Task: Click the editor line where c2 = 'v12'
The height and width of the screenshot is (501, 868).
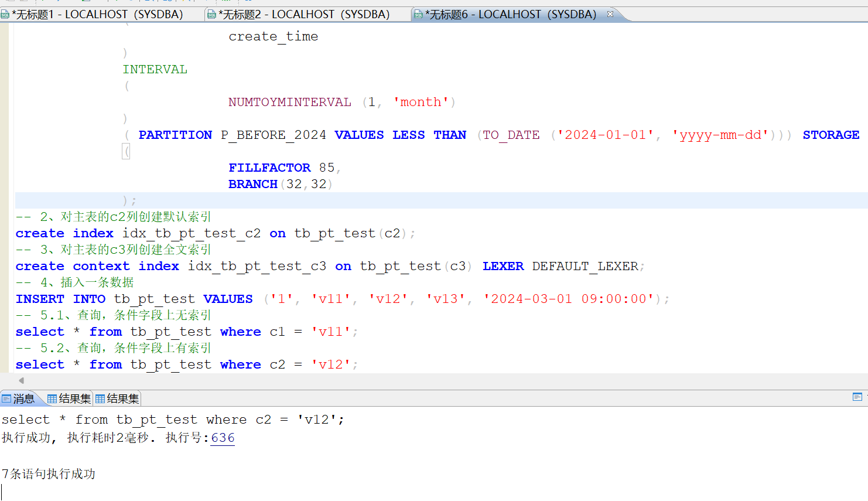Action: pyautogui.click(x=187, y=364)
